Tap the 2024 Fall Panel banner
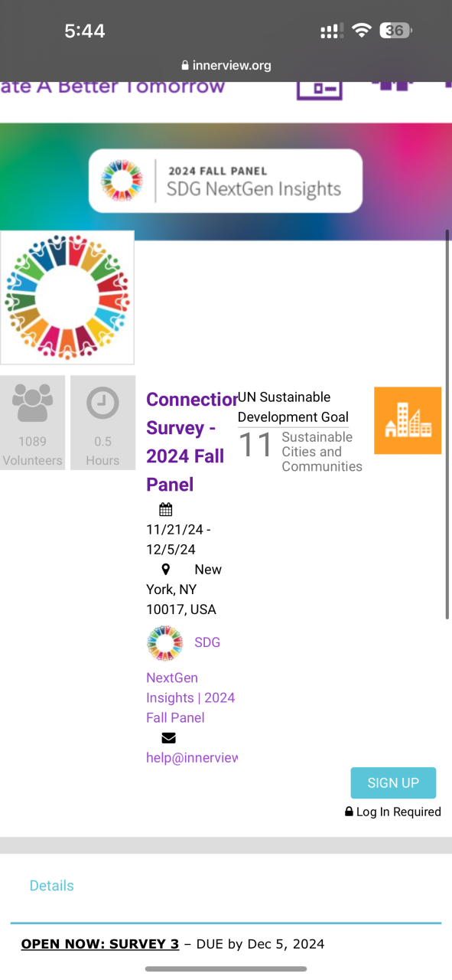 [x=226, y=181]
